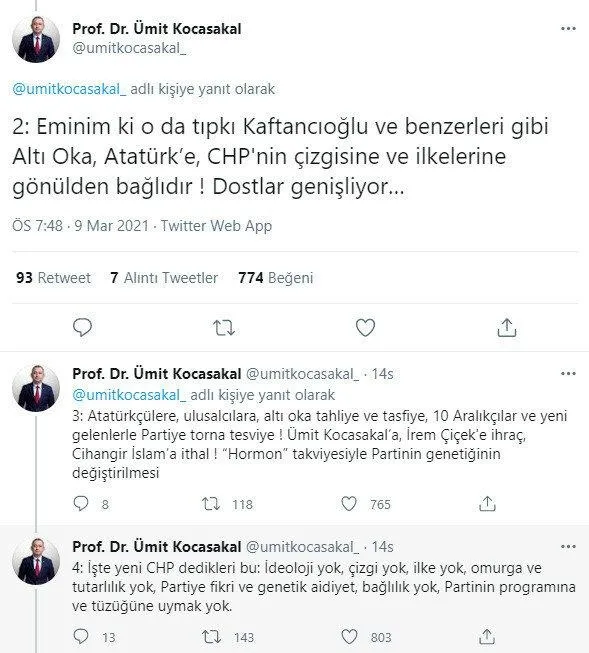The width and height of the screenshot is (589, 653).
Task: Open @umitkocasakal_ mention link in main tweet
Action: pos(69,89)
